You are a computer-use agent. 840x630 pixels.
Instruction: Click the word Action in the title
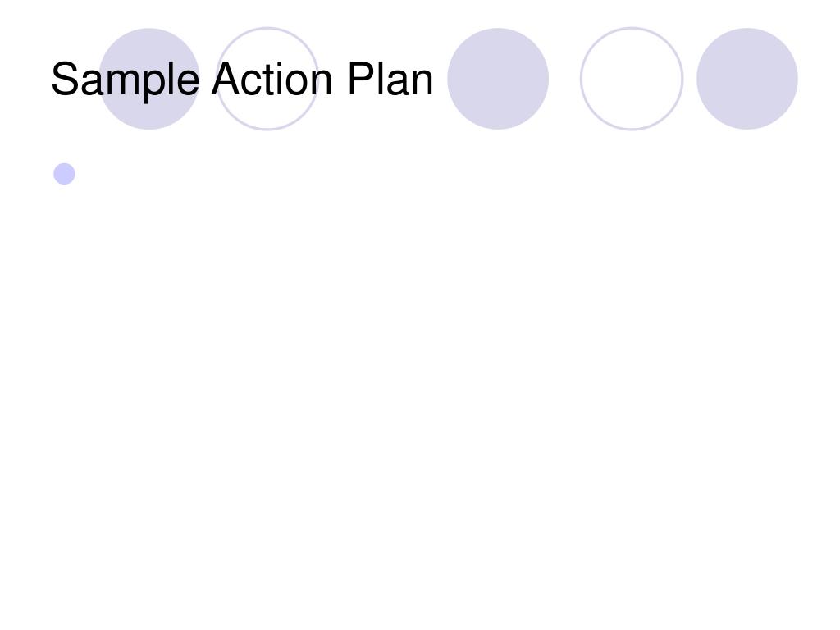(272, 79)
